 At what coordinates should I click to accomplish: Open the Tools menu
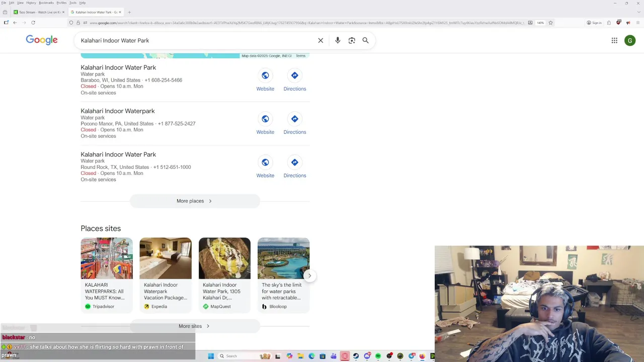[73, 3]
